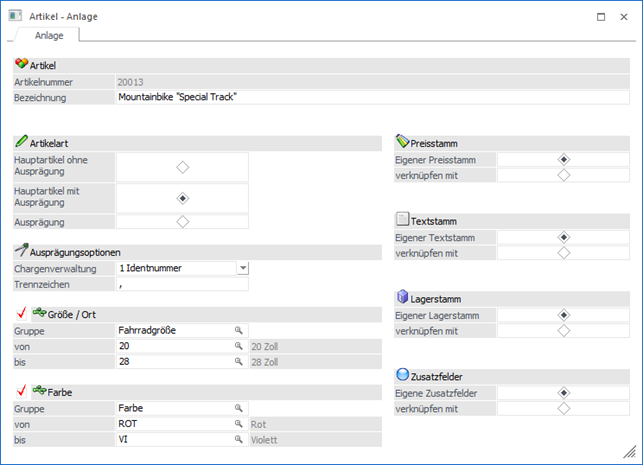
Task: Select Hauptartikel ohne Ausprägung option
Action: tap(182, 167)
